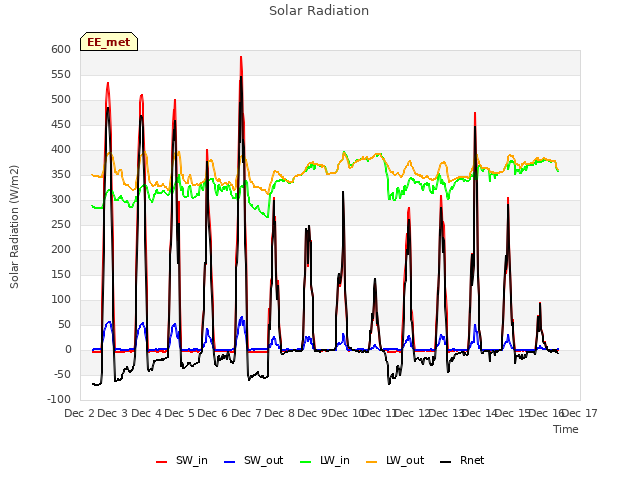The image size is (640, 480).
Task: Click the Dec 2 x-axis label
Action: point(79,413)
